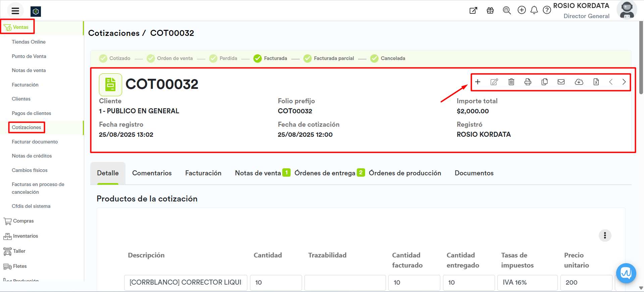Click the Cantidad field showing 10
Screen dimensions: 644x292
tap(276, 282)
